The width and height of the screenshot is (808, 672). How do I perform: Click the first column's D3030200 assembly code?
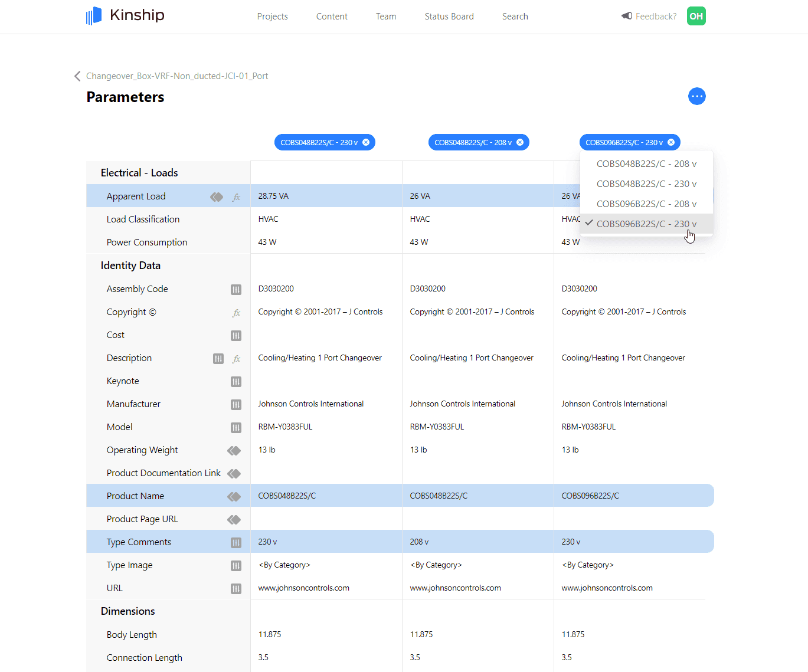(x=276, y=289)
